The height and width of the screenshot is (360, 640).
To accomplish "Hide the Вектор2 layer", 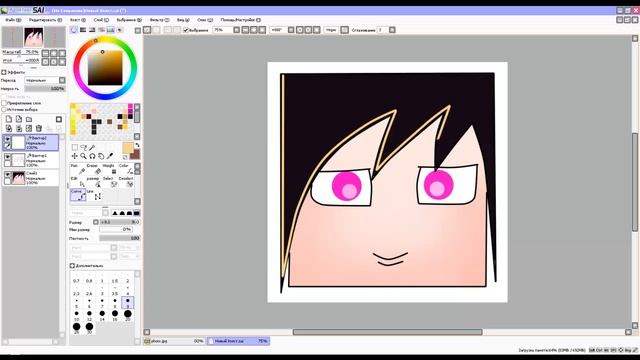I will [7, 139].
